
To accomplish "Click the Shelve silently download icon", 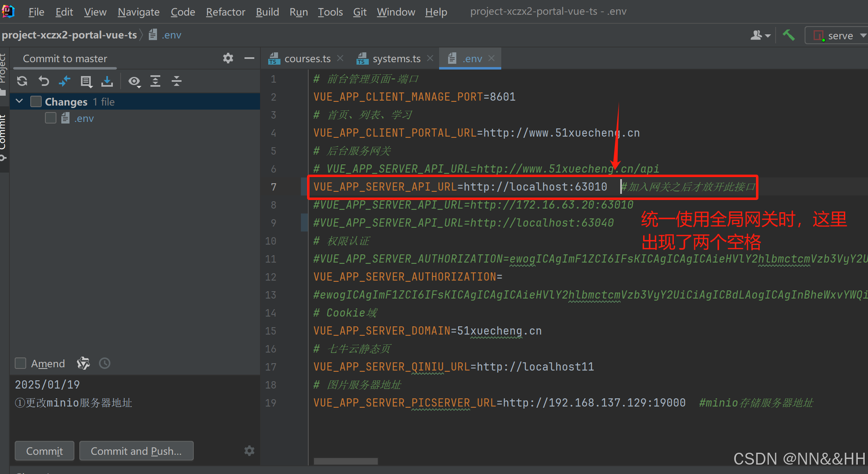I will click(x=107, y=81).
